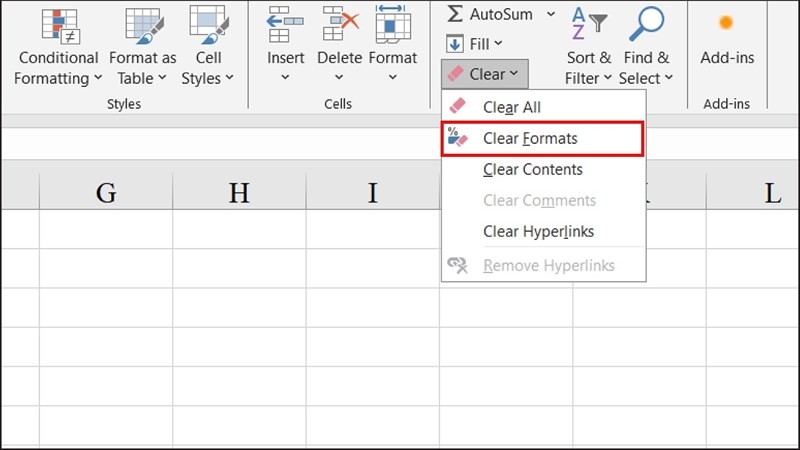Click the Delete cells icon
800x450 pixels.
tap(341, 24)
